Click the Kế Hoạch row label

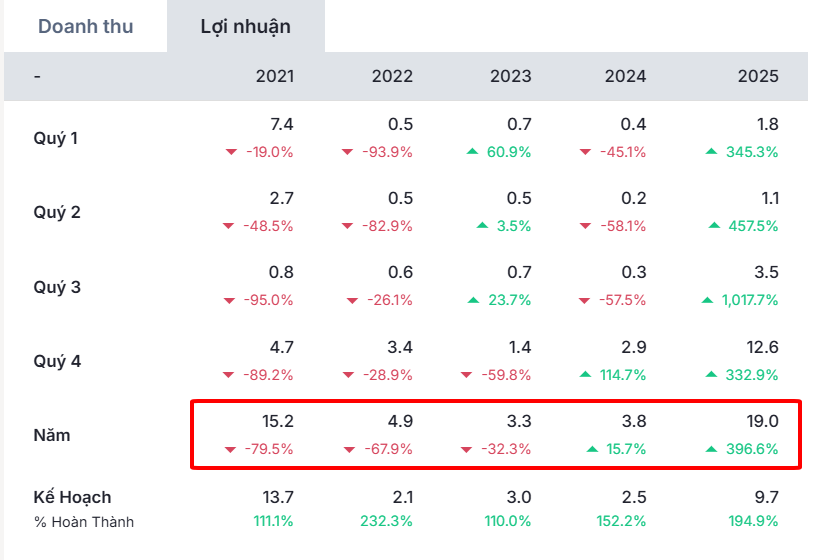click(x=72, y=497)
